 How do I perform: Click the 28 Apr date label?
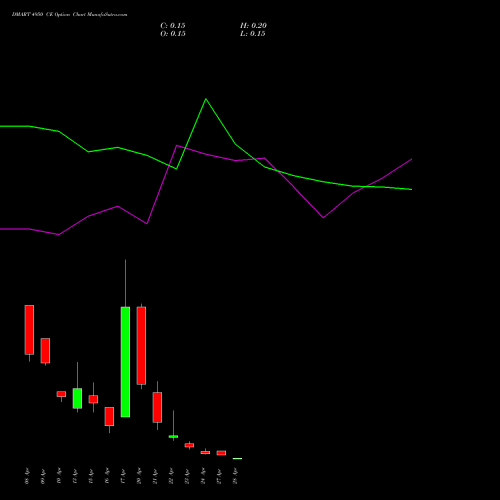[x=235, y=476]
